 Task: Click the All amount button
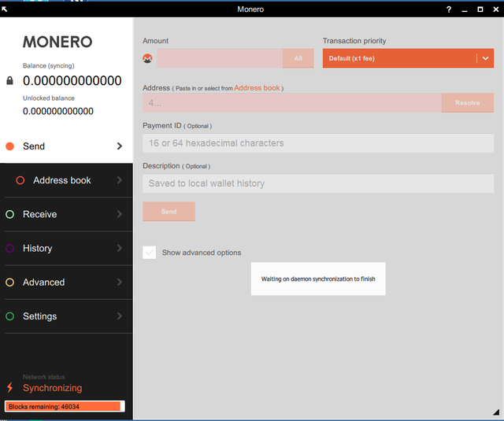(x=298, y=58)
